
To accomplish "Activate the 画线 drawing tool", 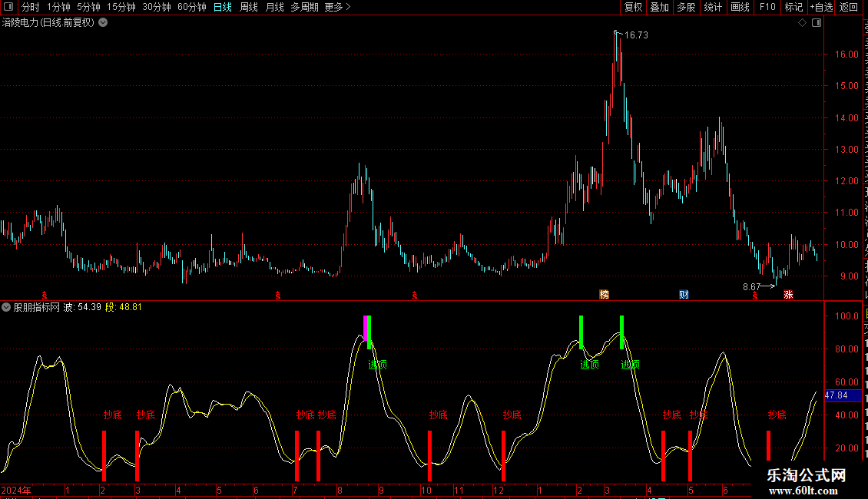I will tap(740, 7).
